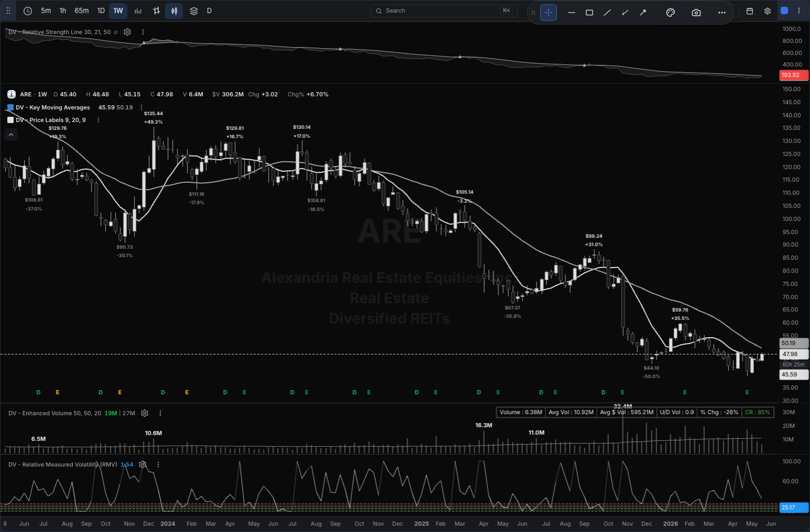The image size is (810, 532).
Task: Toggle the Price Labels white checkbox
Action: click(10, 120)
